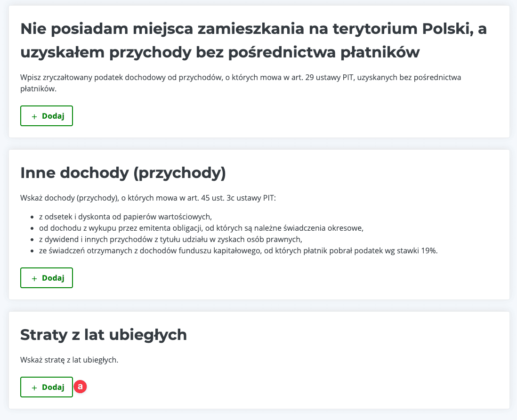Click the plus icon in Inne dochody section
Image resolution: width=517 pixels, height=420 pixels.
click(x=33, y=277)
